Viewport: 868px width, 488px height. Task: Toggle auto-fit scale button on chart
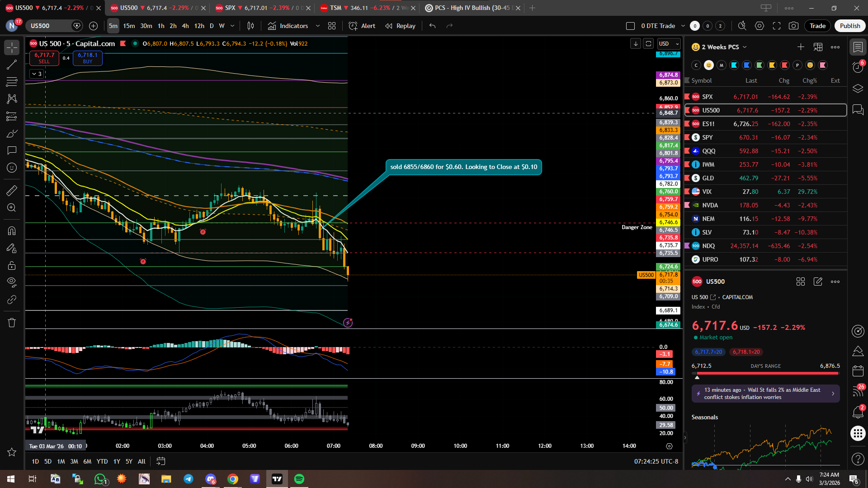[x=648, y=43]
